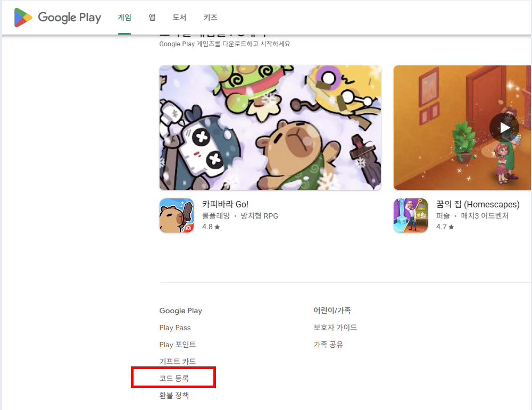The height and width of the screenshot is (410, 532).
Task: Click the 롤플레잉 · 방치형 RPG genre text
Action: point(240,216)
